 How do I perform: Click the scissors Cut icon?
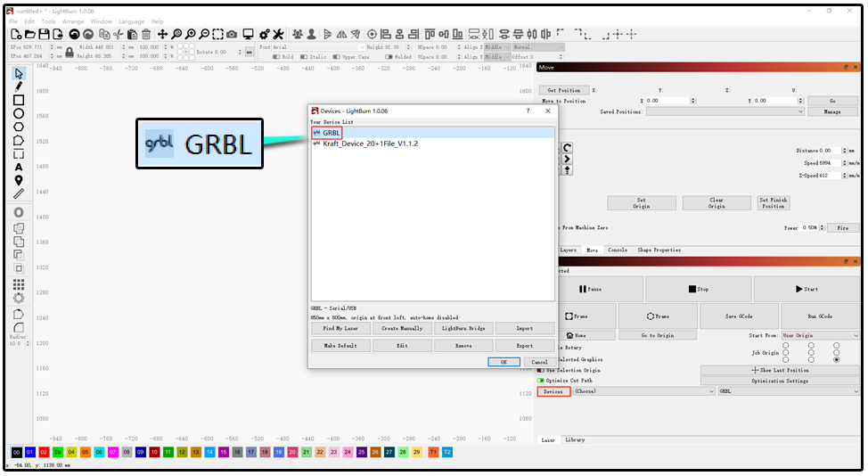point(118,34)
